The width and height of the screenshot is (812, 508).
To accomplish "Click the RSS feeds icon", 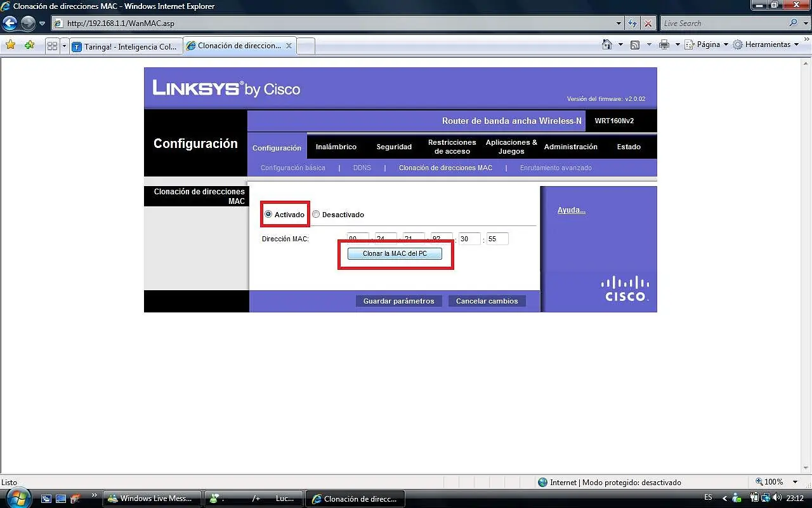I will (x=635, y=44).
